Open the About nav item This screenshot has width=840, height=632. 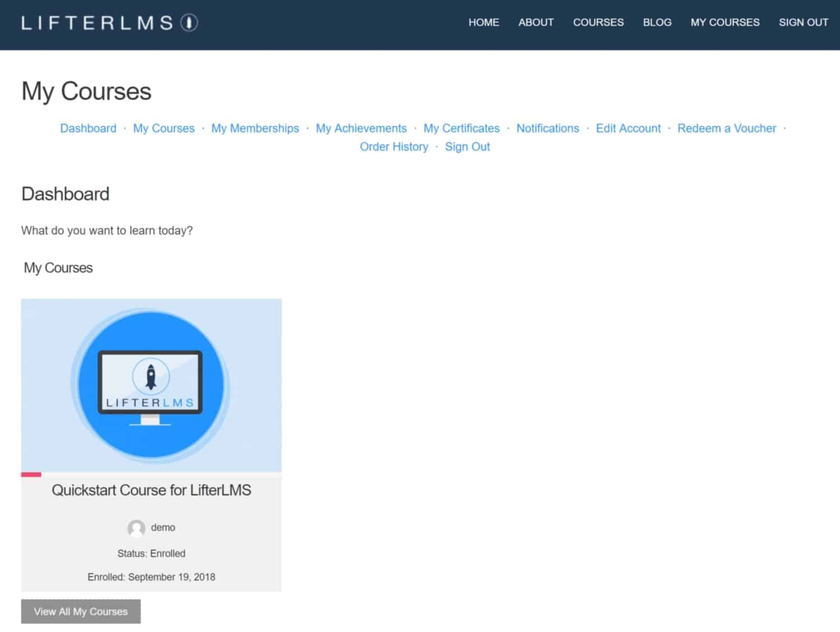pyautogui.click(x=536, y=22)
